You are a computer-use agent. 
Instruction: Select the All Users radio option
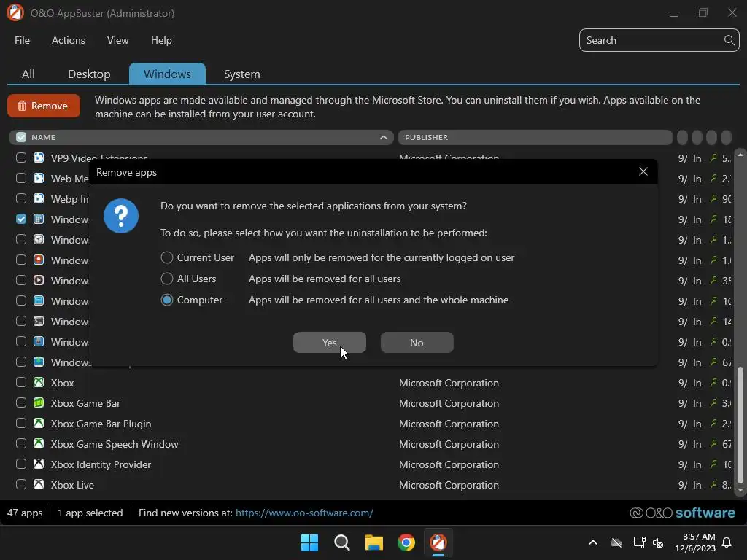[167, 279]
